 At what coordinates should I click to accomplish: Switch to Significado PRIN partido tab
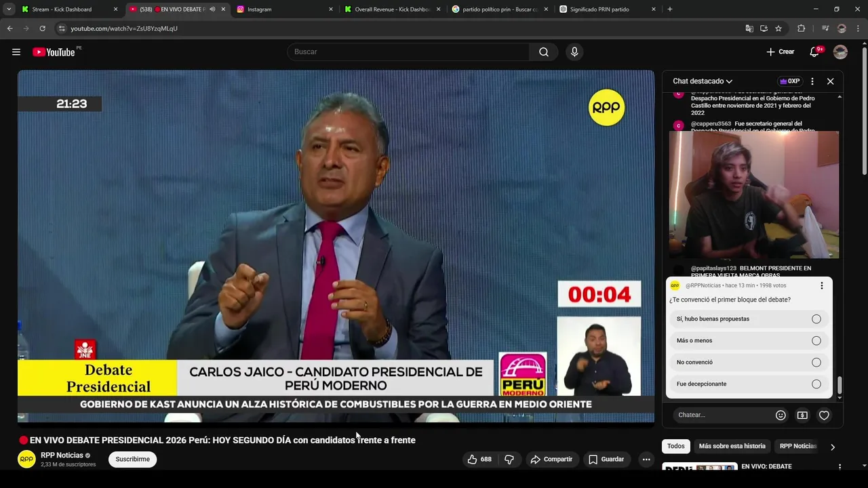point(607,9)
